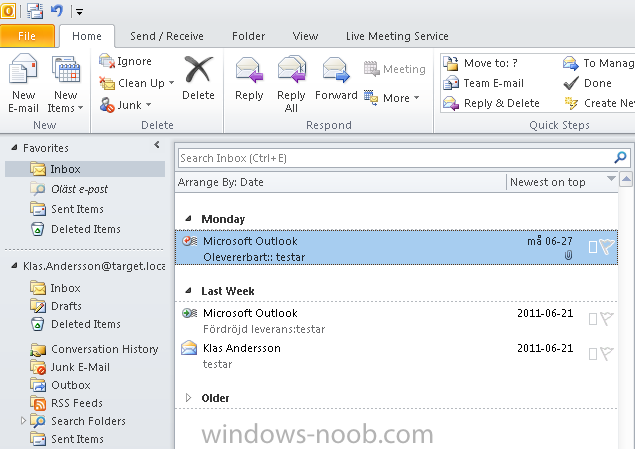Expand the Search Folders node
Image resolution: width=635 pixels, height=449 pixels.
click(23, 421)
